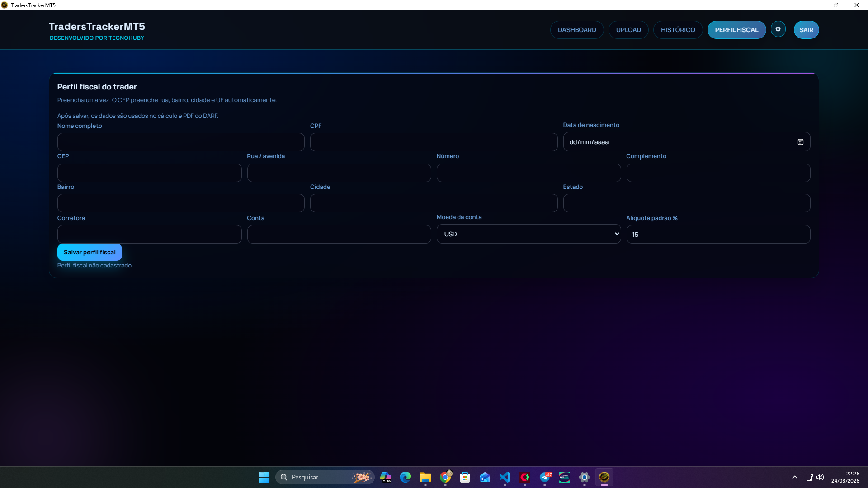The width and height of the screenshot is (868, 488).
Task: Select the CEP input field
Action: click(149, 173)
